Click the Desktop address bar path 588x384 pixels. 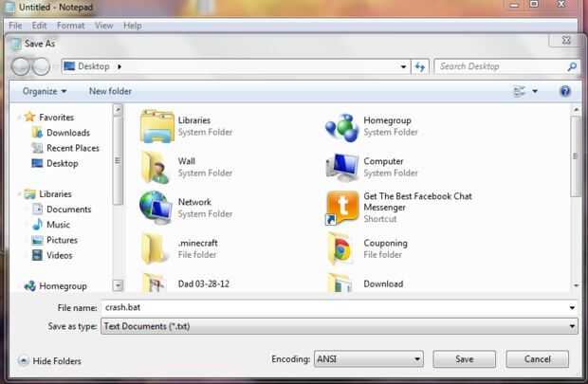point(93,66)
